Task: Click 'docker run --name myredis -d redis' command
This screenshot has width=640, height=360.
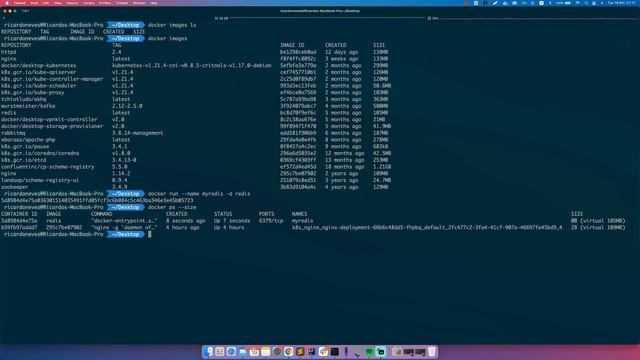Action: 199,193
